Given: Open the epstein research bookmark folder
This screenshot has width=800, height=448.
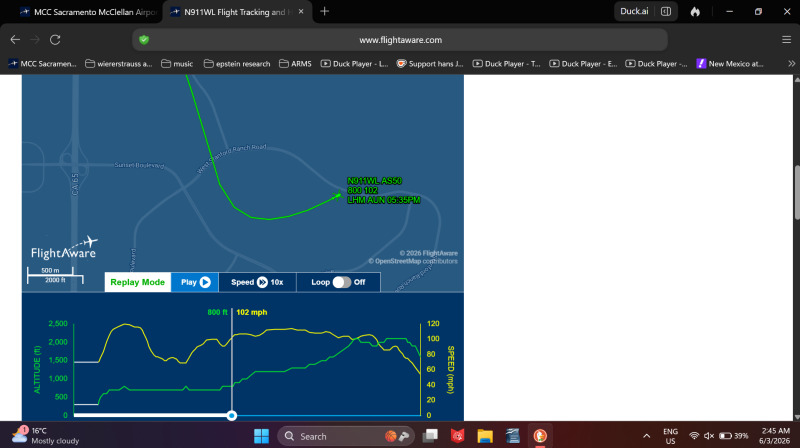Looking at the screenshot, I should (x=237, y=64).
